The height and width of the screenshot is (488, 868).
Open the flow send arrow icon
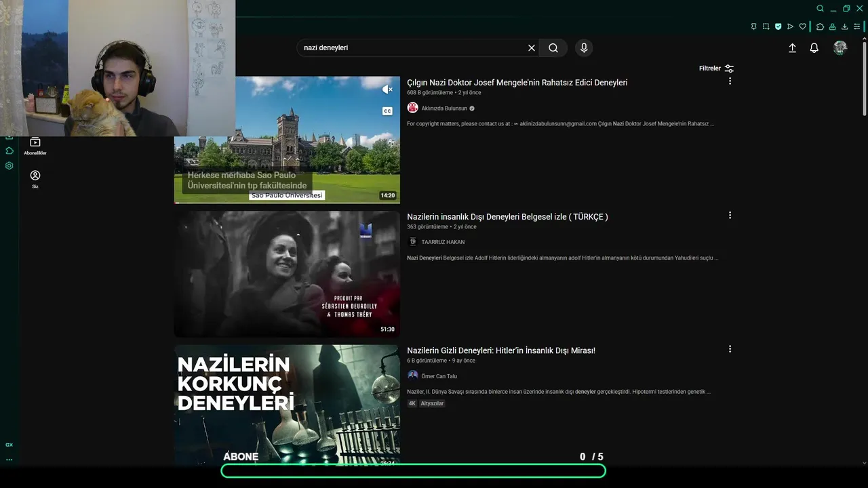pyautogui.click(x=790, y=26)
